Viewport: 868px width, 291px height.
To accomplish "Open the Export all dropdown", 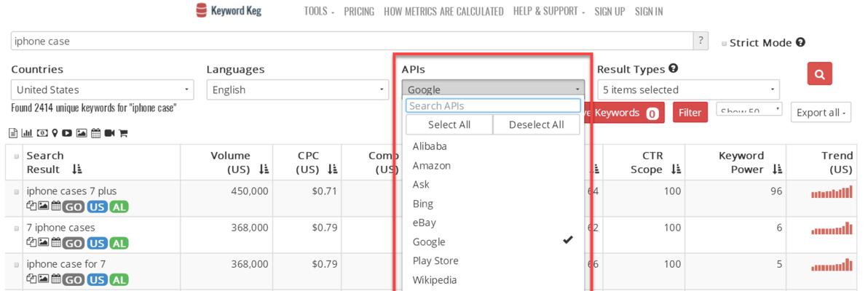I will (821, 113).
